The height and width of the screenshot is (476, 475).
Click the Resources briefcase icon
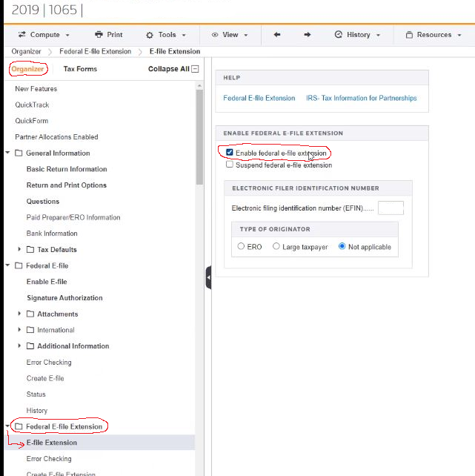pyautogui.click(x=409, y=35)
